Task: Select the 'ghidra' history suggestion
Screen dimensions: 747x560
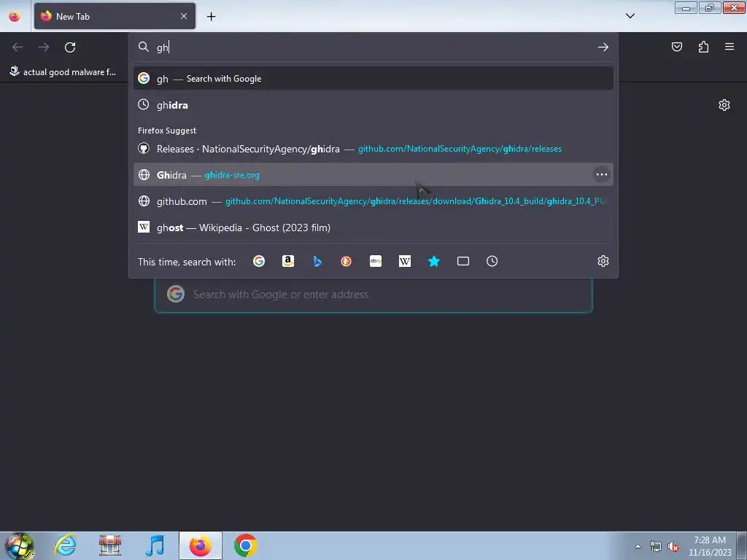Action: point(373,105)
